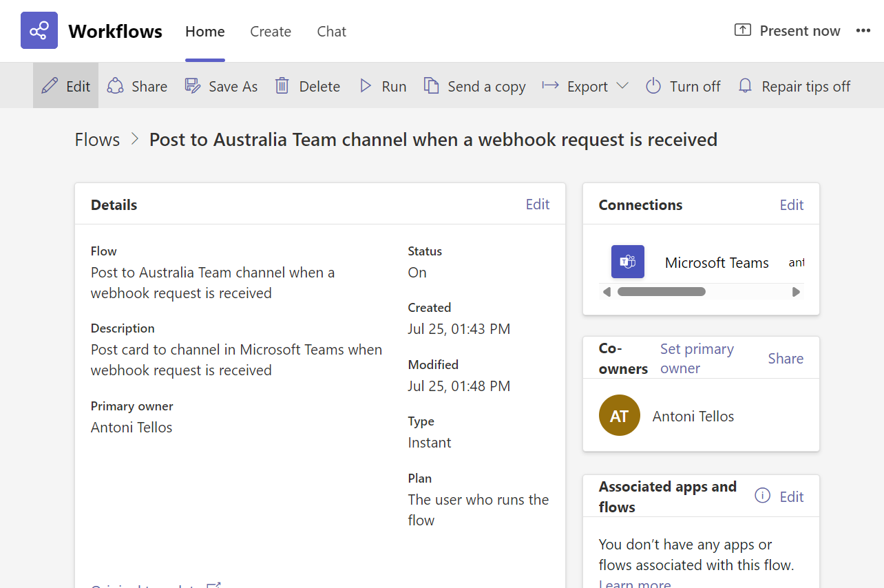Click the Edit label in command bar

(x=78, y=86)
